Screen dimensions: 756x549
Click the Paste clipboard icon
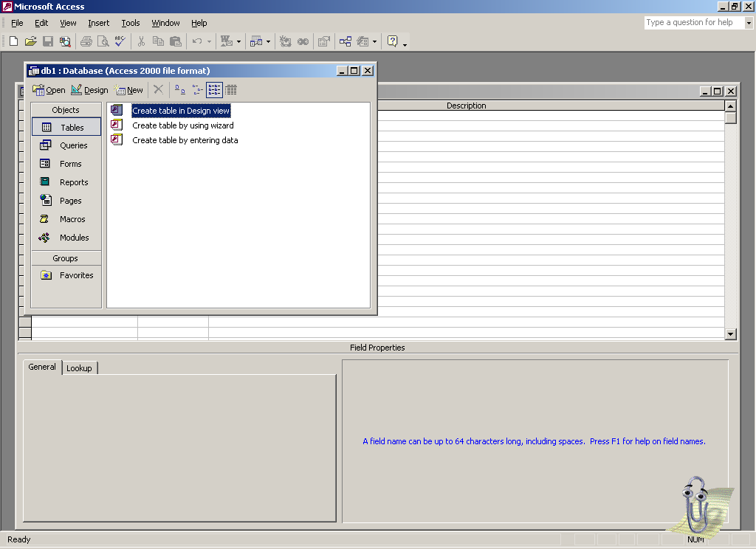coord(176,41)
